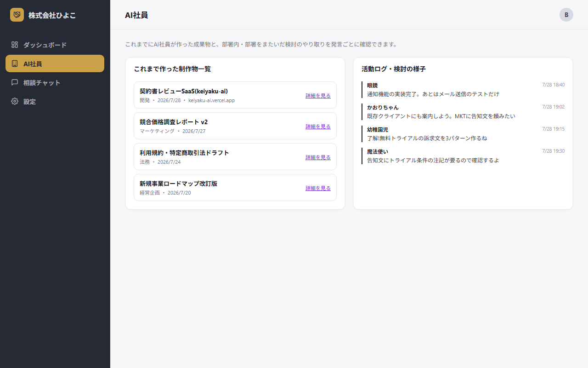Viewport: 588px width, 368px height.
Task: Open 詳細を見る for 競合価格調査レポート v2
Action: [318, 126]
